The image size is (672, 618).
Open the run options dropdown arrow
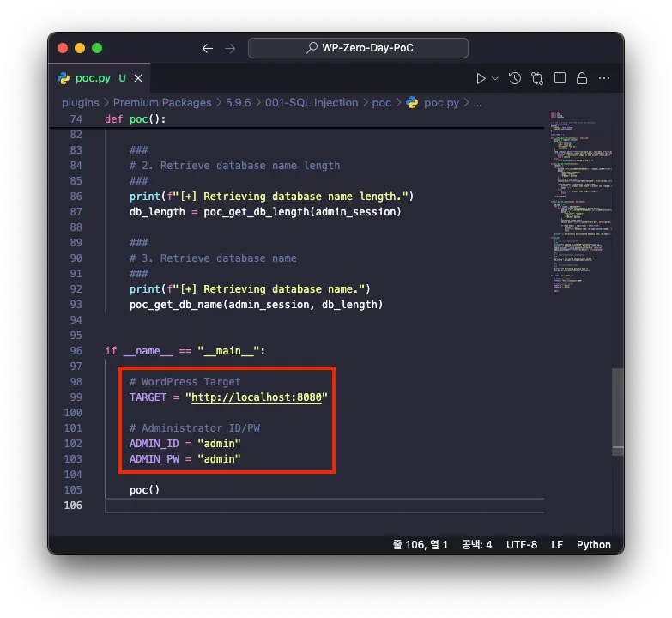coord(495,78)
